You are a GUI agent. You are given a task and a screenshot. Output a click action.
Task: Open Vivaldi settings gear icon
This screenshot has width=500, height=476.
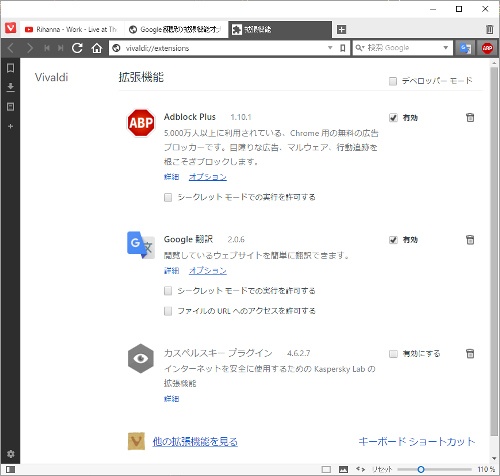point(10,454)
